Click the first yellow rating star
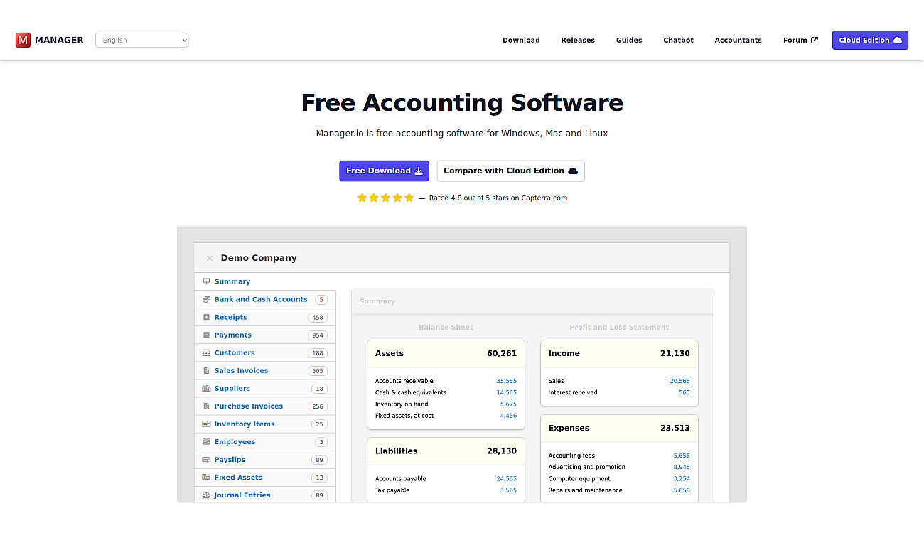This screenshot has height=560, width=924. (x=362, y=198)
